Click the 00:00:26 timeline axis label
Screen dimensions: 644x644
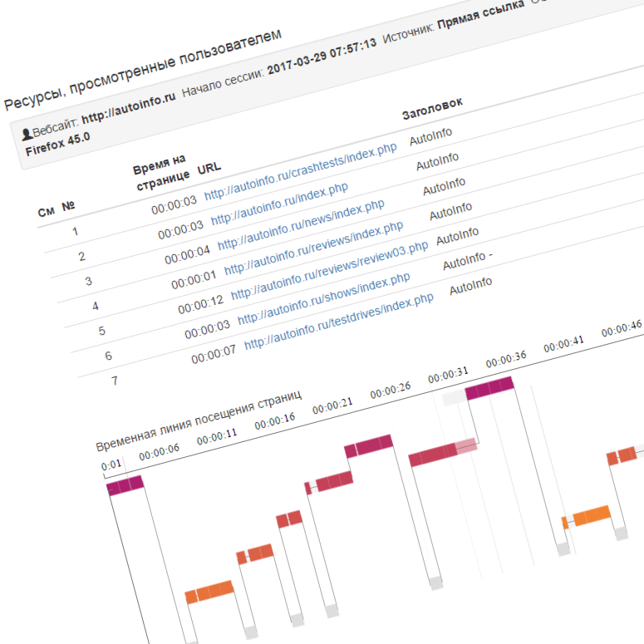point(391,391)
